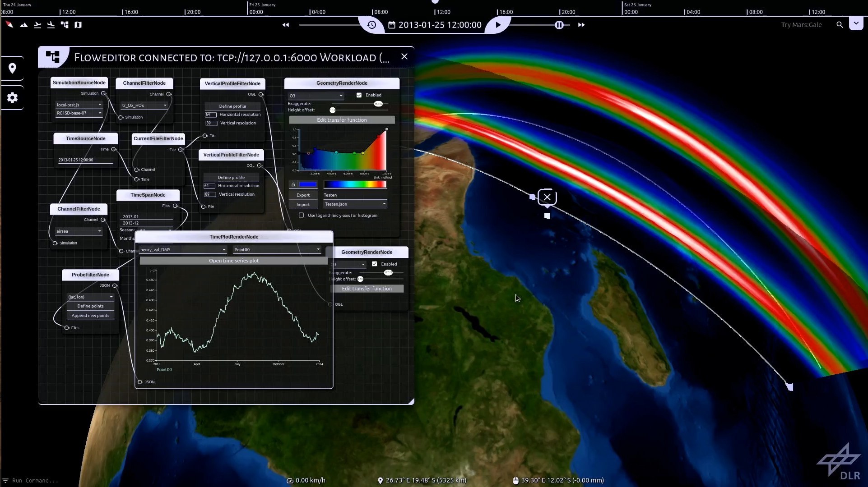Open the location pin panel in the sidebar

coord(12,68)
